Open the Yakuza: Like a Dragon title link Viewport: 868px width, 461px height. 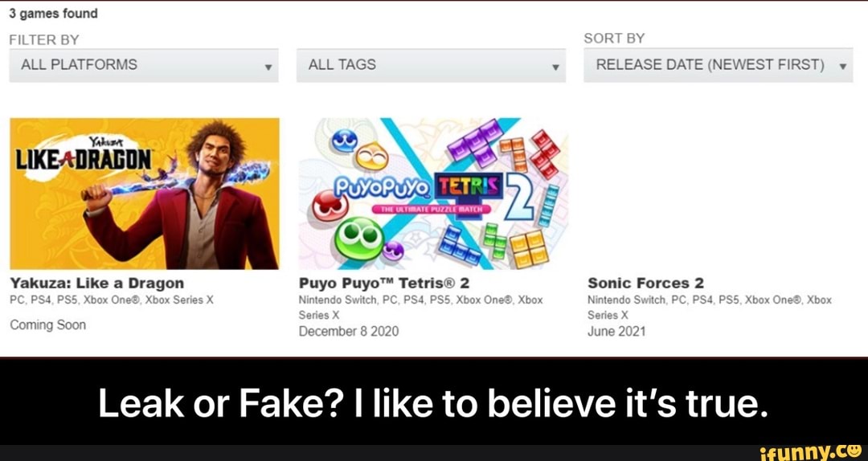coord(96,283)
